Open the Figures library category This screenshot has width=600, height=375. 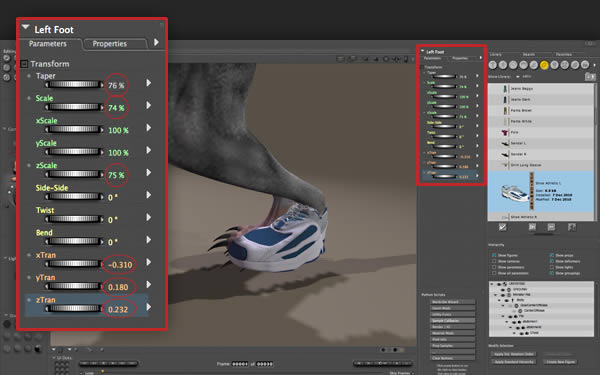pos(493,65)
